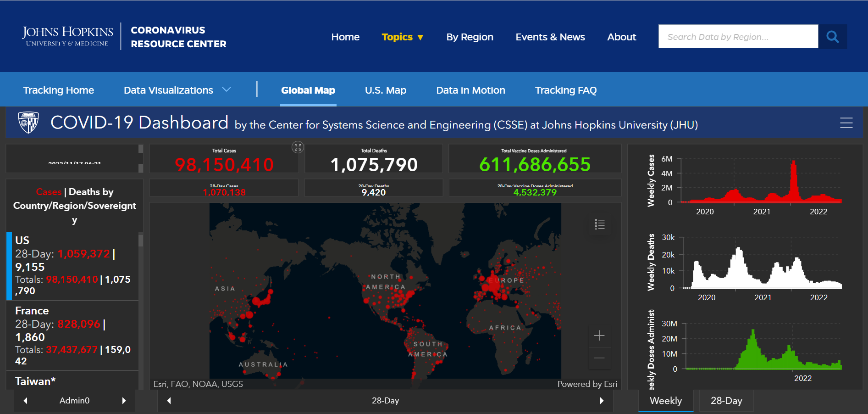Open the dashboard hamburger menu
Screen dimensions: 868x414
(x=846, y=123)
